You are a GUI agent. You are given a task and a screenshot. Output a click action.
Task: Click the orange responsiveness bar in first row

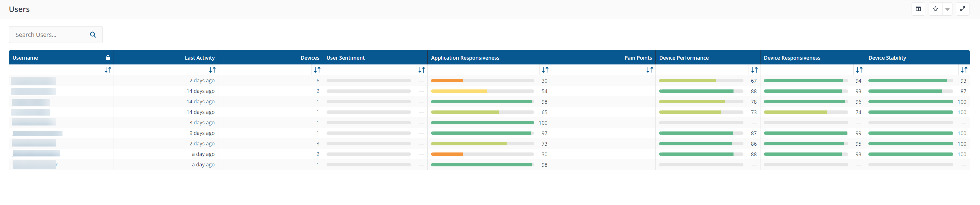(x=447, y=81)
